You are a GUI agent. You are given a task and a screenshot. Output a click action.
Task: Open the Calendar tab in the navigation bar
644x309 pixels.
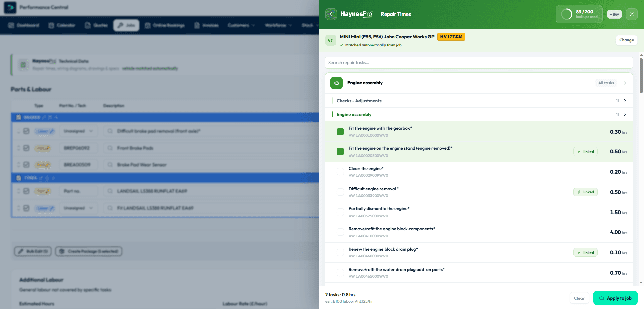pyautogui.click(x=62, y=25)
